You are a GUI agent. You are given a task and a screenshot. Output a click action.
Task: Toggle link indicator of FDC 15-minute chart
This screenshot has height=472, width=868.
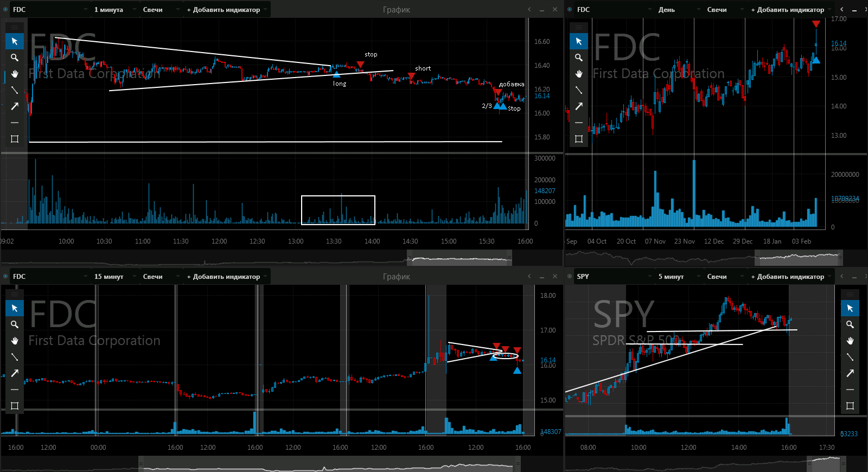[6, 277]
